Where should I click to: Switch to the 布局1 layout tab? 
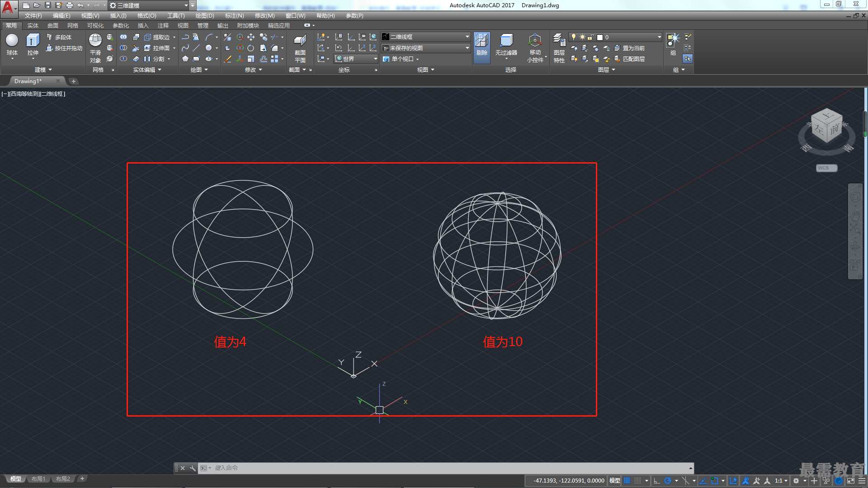[38, 479]
